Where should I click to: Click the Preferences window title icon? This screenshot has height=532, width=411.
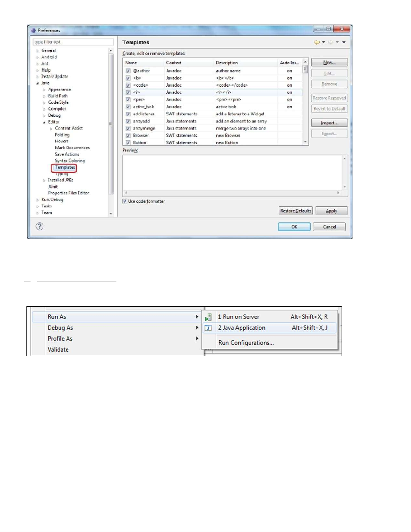coord(33,31)
